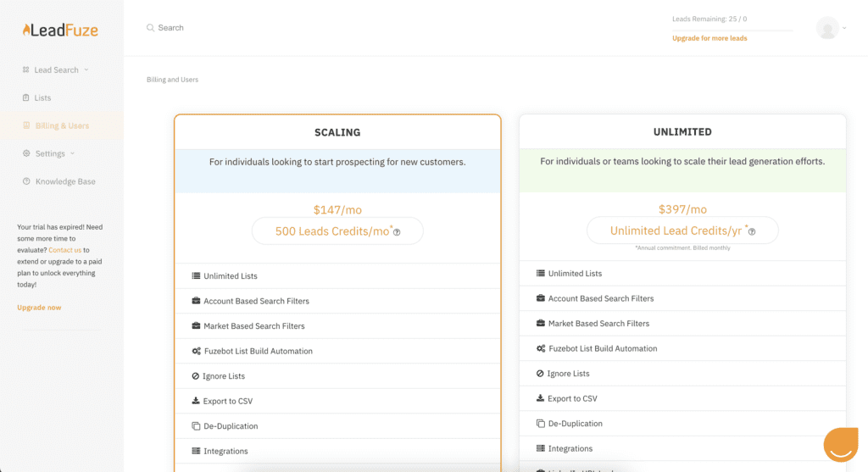Open Knowledge Base in sidebar
The image size is (868, 472).
tap(65, 181)
